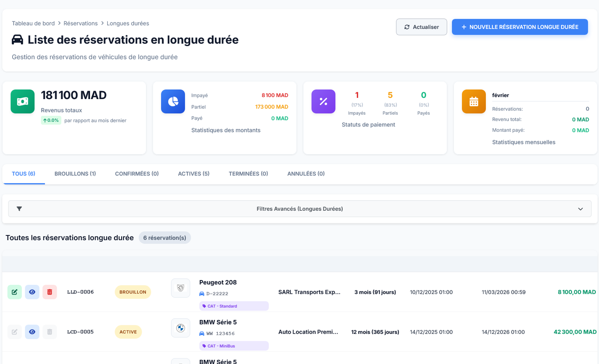Click the purple percent payment status icon
Screen dimensions: 599x364
coord(323,102)
